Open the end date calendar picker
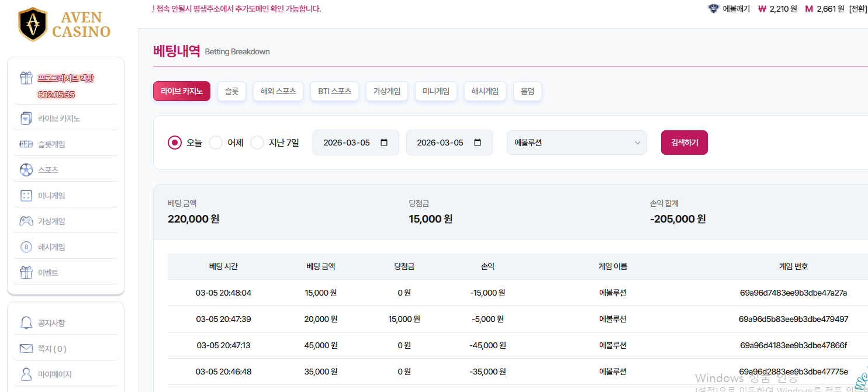The image size is (868, 392). pyautogui.click(x=478, y=143)
